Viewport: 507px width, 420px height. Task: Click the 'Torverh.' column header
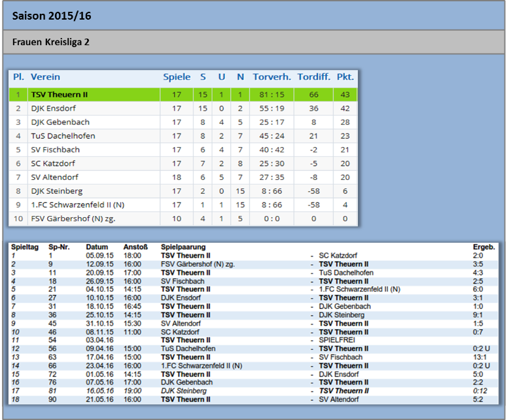[272, 77]
